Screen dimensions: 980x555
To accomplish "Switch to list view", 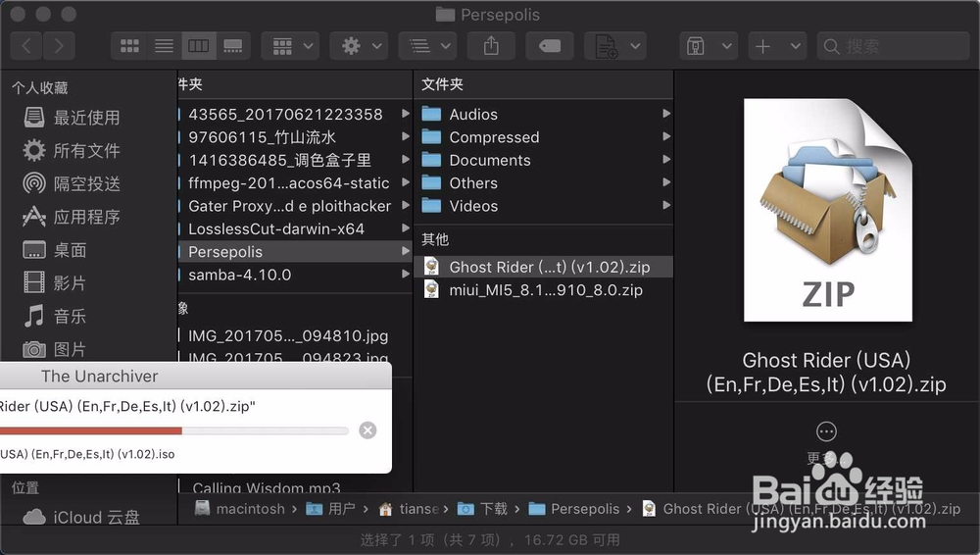I will pyautogui.click(x=165, y=46).
